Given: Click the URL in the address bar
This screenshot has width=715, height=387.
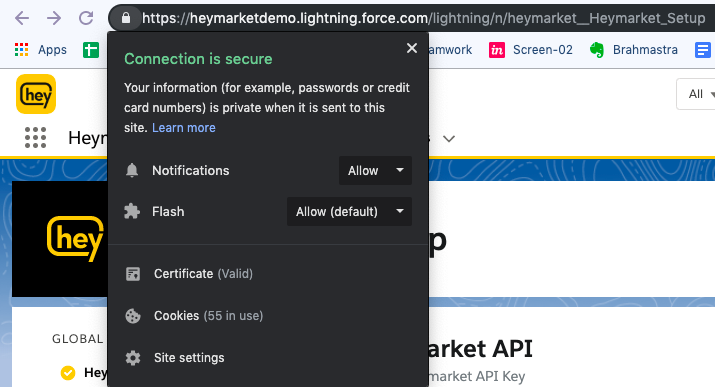Looking at the screenshot, I should 423,18.
